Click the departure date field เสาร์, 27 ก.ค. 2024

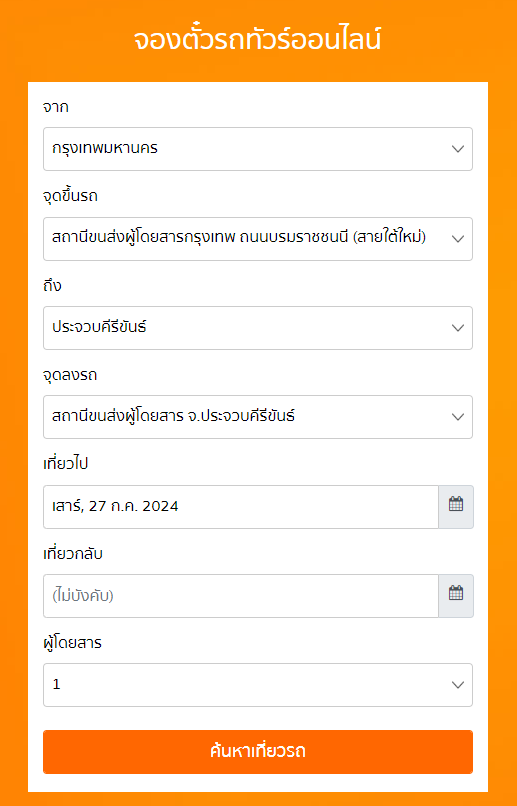[241, 507]
